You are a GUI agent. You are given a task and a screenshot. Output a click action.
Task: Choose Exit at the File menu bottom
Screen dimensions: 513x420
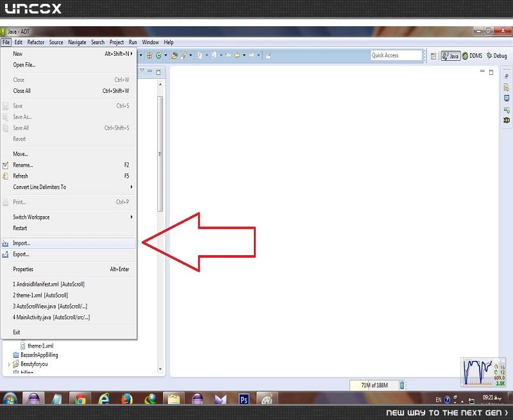(69, 332)
